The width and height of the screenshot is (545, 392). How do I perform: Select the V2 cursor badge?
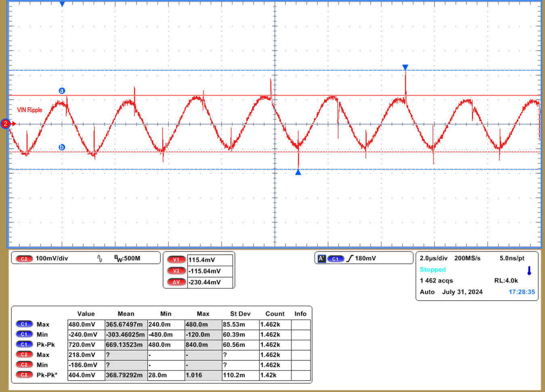click(176, 271)
